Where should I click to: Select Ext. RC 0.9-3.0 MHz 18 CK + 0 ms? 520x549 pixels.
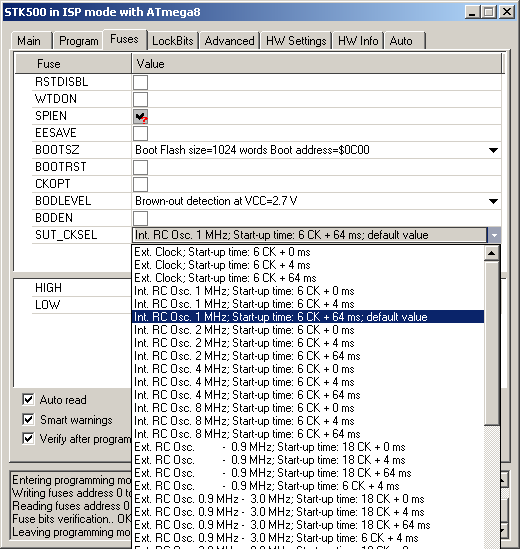click(x=308, y=499)
